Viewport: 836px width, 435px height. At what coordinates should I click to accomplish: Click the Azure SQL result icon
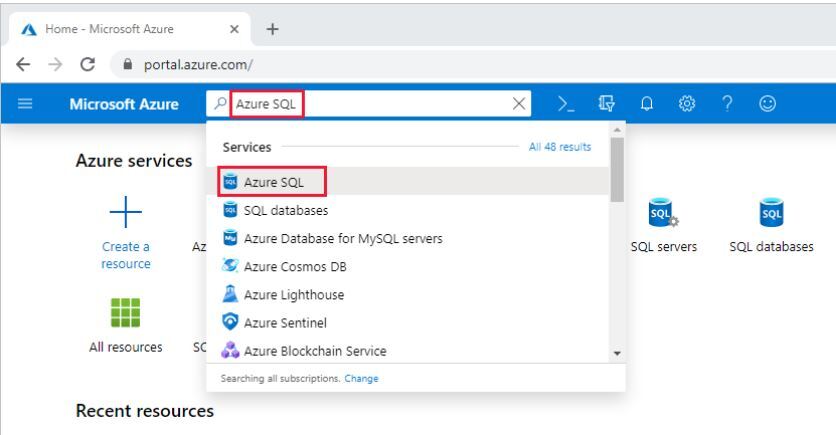coord(230,182)
